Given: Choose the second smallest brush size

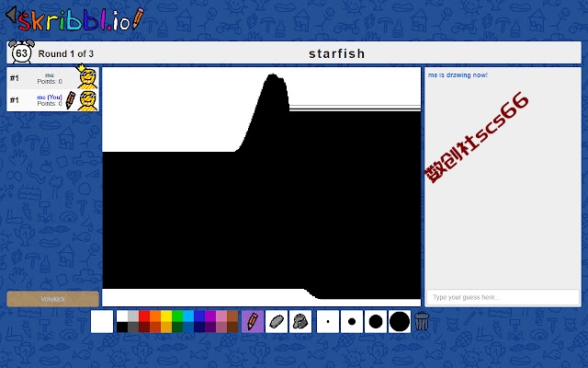Looking at the screenshot, I should tap(352, 321).
